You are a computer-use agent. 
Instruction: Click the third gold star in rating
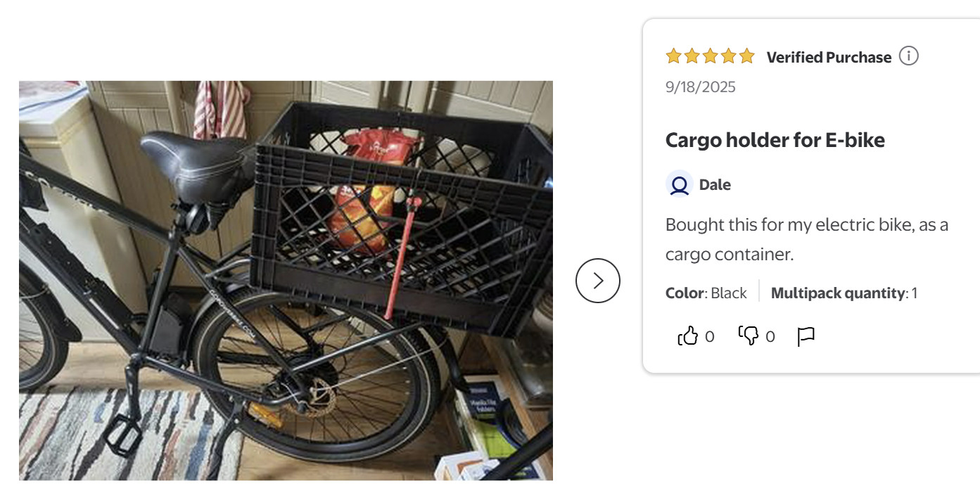click(x=710, y=56)
